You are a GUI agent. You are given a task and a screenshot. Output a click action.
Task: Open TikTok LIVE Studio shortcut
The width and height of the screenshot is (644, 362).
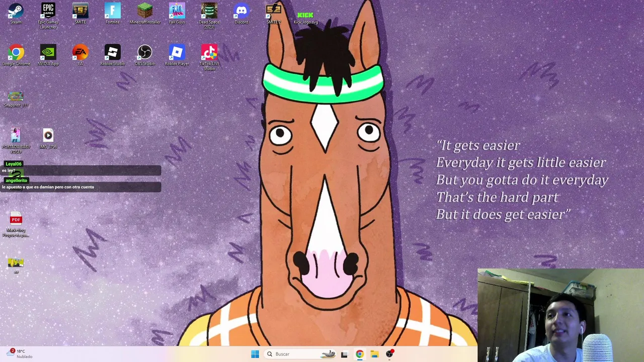[x=209, y=57]
